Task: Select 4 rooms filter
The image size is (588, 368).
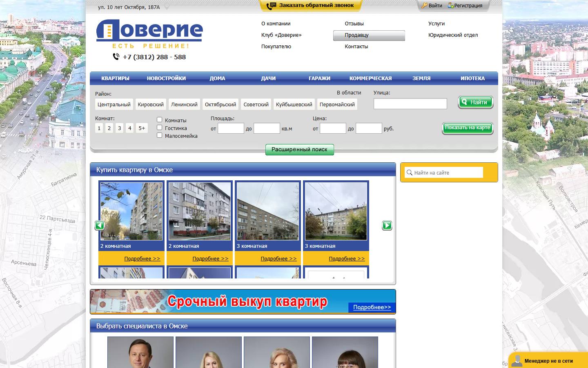Action: [130, 128]
